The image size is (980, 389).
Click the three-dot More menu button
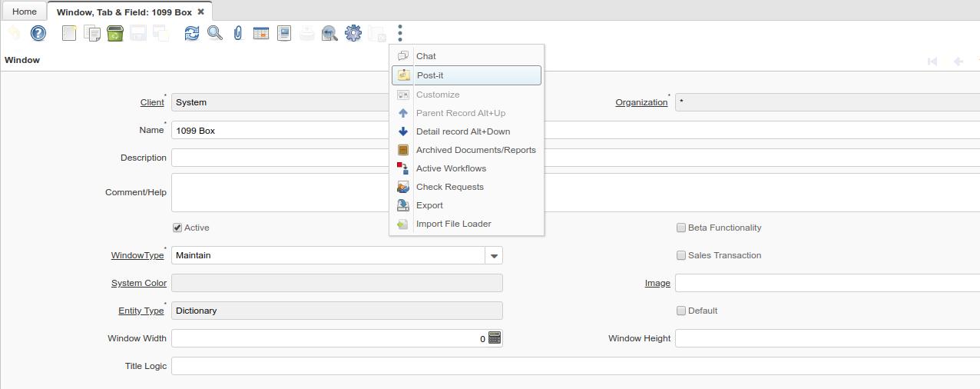coord(400,33)
